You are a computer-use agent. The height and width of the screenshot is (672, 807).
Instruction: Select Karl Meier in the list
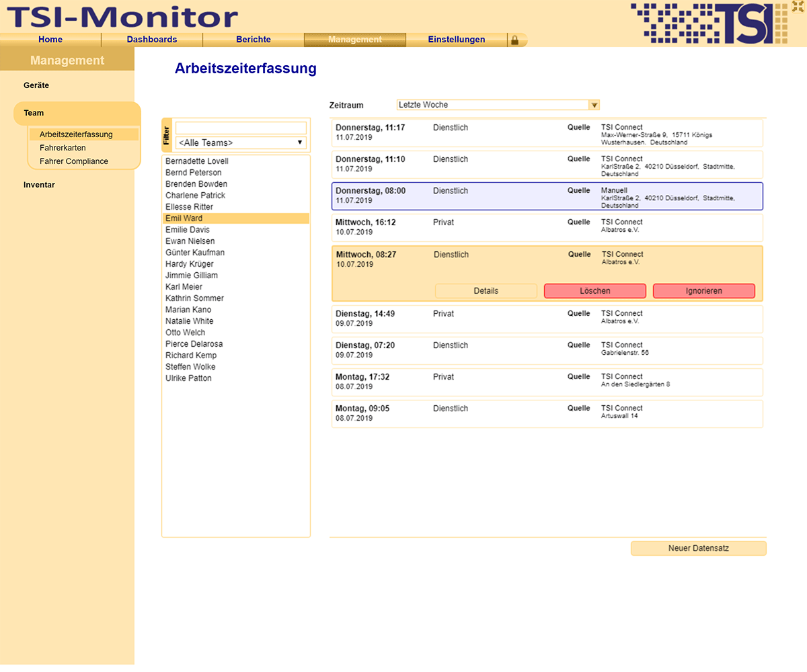(x=236, y=287)
